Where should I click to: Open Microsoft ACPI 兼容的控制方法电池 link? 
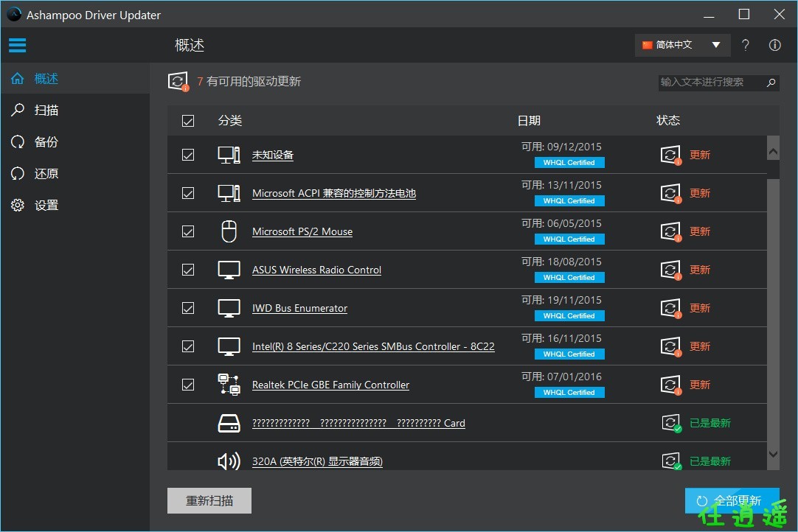[x=334, y=193]
